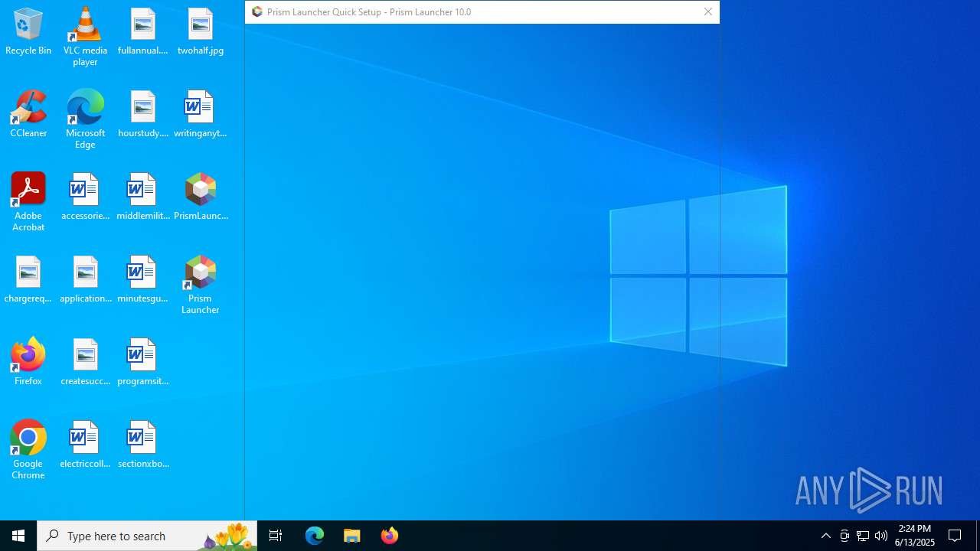Select the CCleaner desktop shortcut
The height and width of the screenshot is (551, 980).
pos(28,115)
